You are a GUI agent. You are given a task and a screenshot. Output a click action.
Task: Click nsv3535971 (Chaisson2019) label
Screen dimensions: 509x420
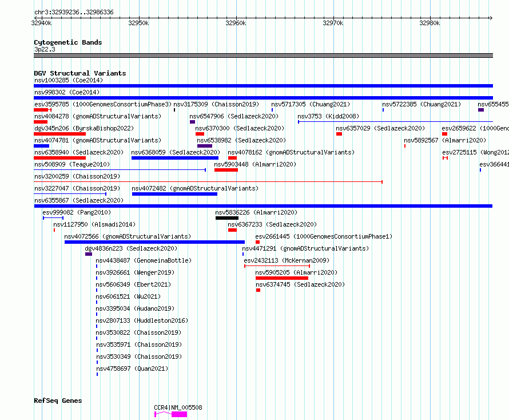tap(140, 344)
